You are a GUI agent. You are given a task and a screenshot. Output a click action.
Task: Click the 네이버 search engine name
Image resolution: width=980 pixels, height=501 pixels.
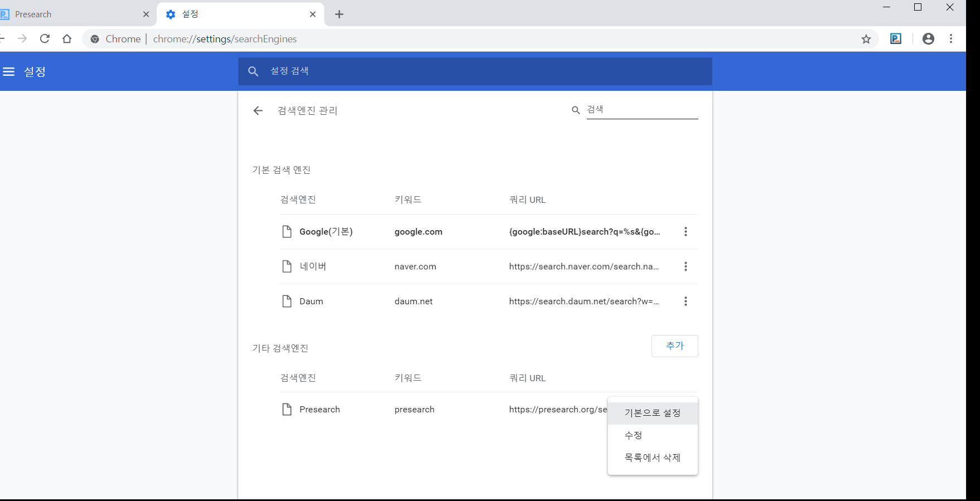pyautogui.click(x=313, y=266)
